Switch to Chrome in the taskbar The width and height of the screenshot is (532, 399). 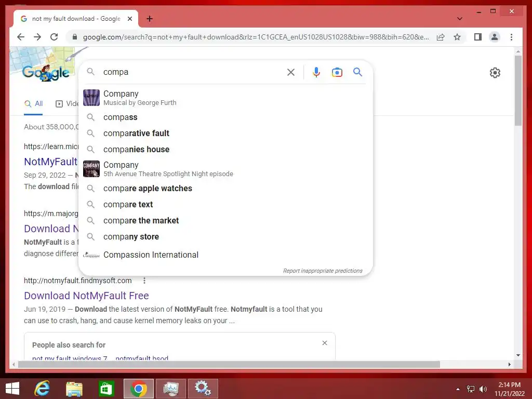138,389
